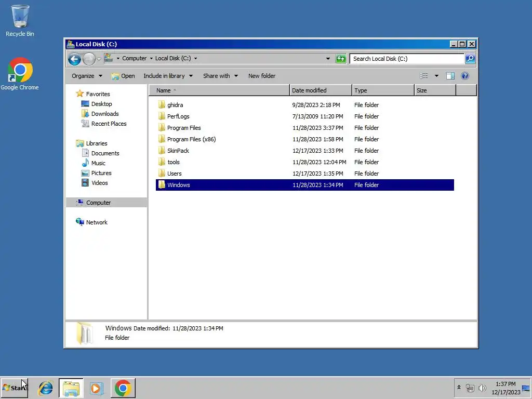Maximize the Local Disk (C:) window
This screenshot has height=399, width=532.
coord(462,44)
